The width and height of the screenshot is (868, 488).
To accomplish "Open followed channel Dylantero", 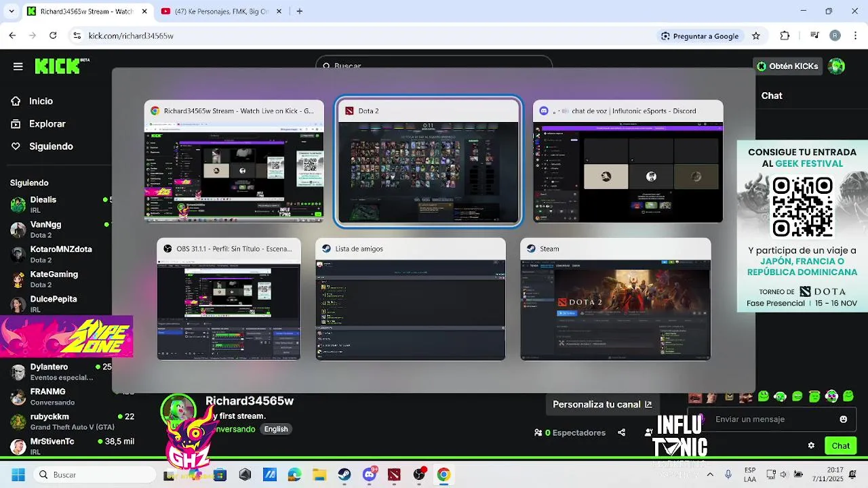I will [60, 372].
